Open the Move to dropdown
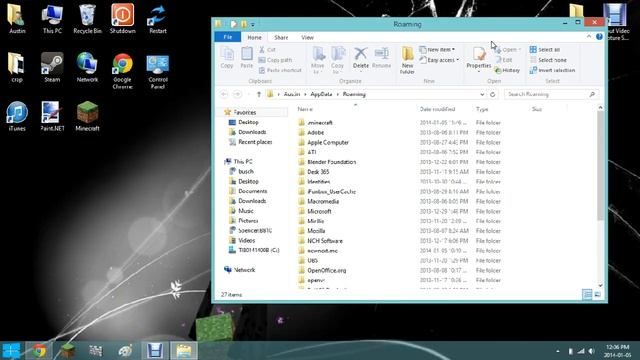Viewport: 640px width, 360px height. click(318, 60)
